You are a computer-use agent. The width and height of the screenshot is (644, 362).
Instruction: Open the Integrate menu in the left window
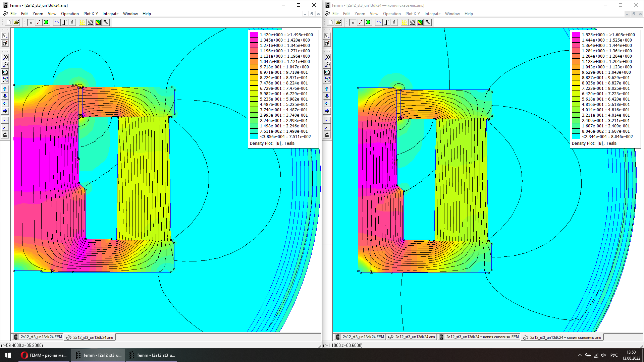click(x=110, y=14)
